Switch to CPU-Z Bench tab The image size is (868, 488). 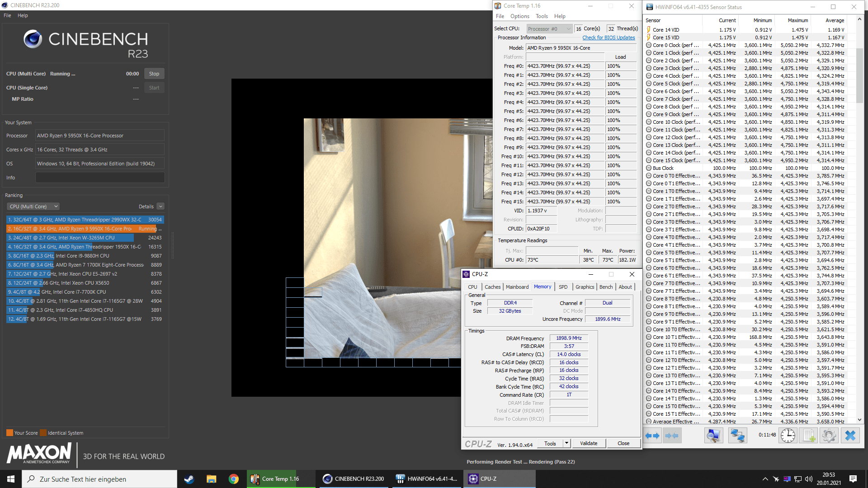606,287
